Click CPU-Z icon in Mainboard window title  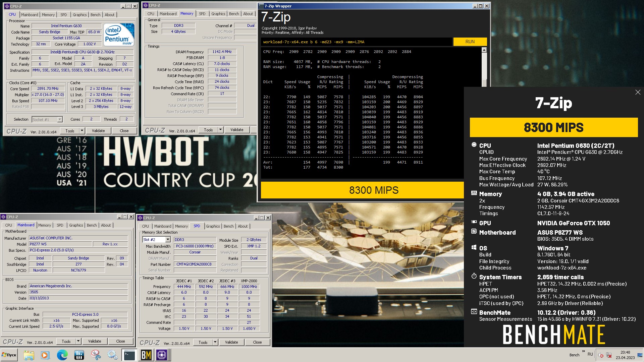(x=4, y=217)
